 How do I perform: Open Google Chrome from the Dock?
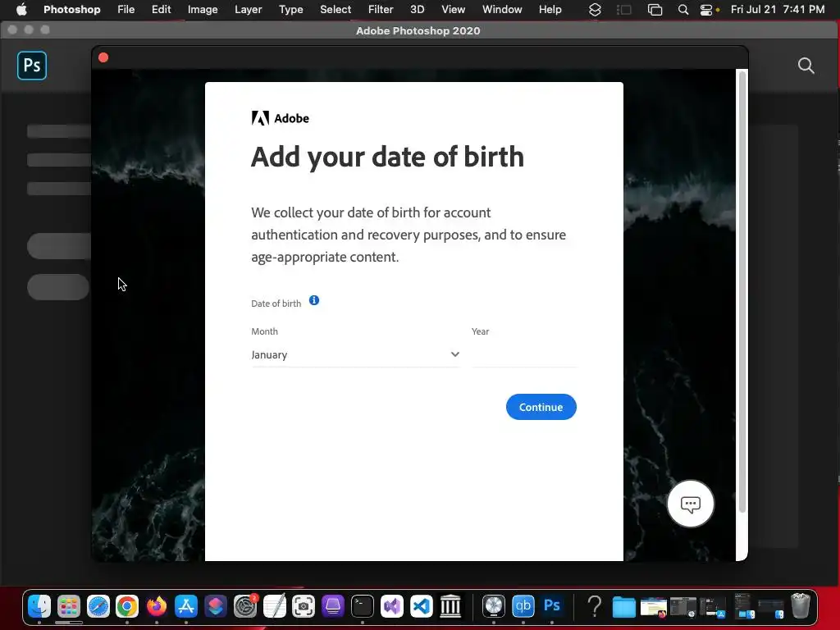[127, 606]
